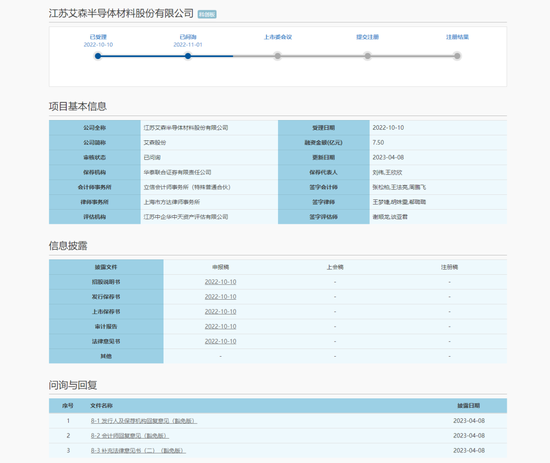The image size is (550, 463).
Task: Click the 提交注册 progress step dot
Action: pos(367,56)
